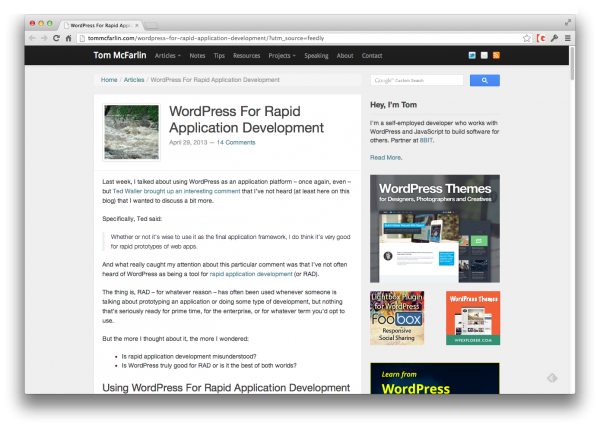600x428 pixels.
Task: Click the blue search magnifier button
Action: click(x=484, y=80)
